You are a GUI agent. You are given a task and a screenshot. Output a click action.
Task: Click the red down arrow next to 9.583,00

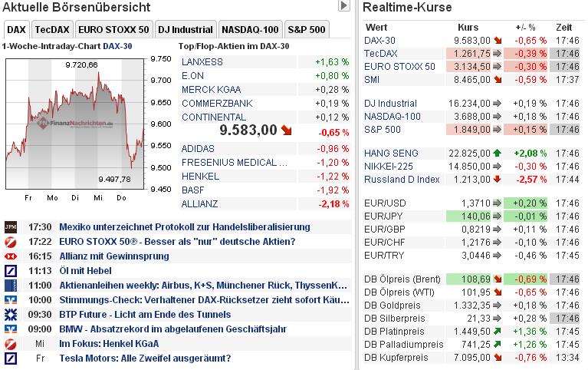pos(287,130)
